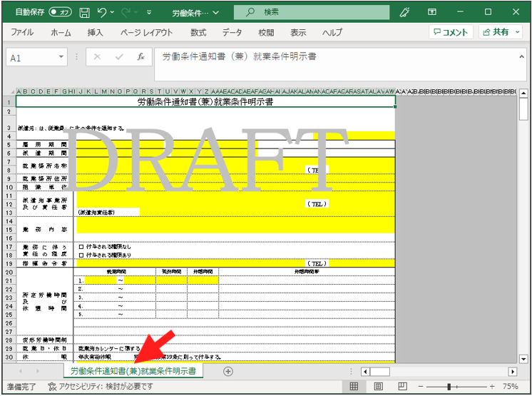Click in the 検索 search box
The height and width of the screenshot is (396, 532).
312,12
